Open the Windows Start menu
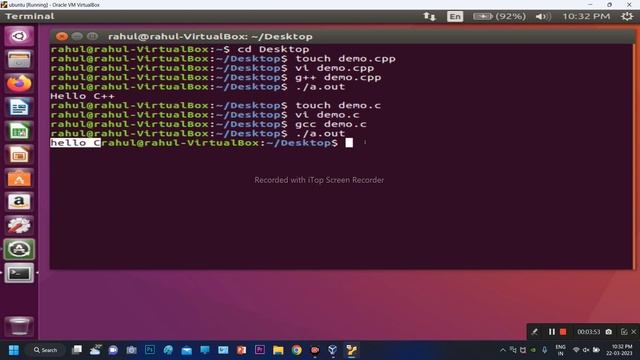This screenshot has height=360, width=640. pyautogui.click(x=14, y=350)
